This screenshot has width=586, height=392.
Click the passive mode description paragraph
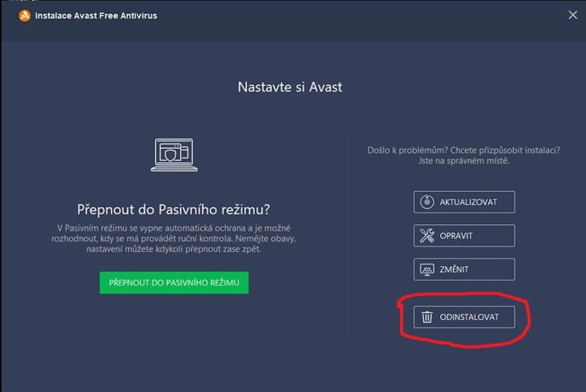pos(174,238)
